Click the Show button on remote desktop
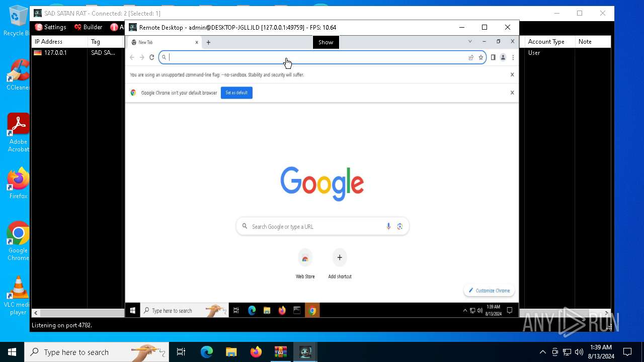The image size is (644, 362). point(326,42)
